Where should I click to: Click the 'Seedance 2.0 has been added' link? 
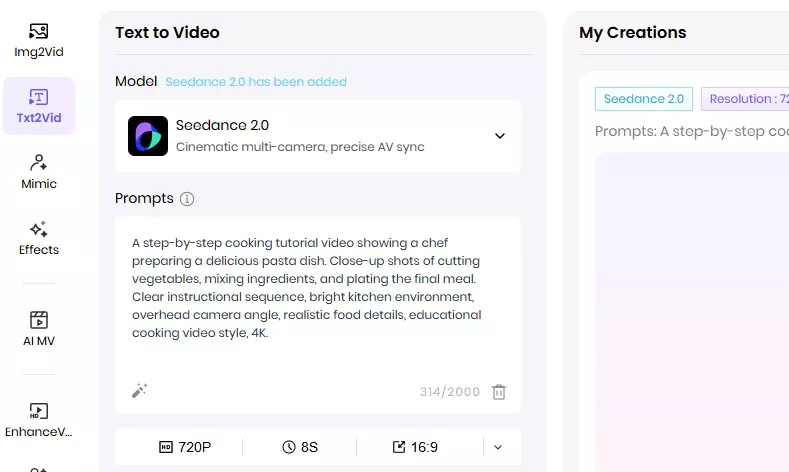[x=256, y=82]
